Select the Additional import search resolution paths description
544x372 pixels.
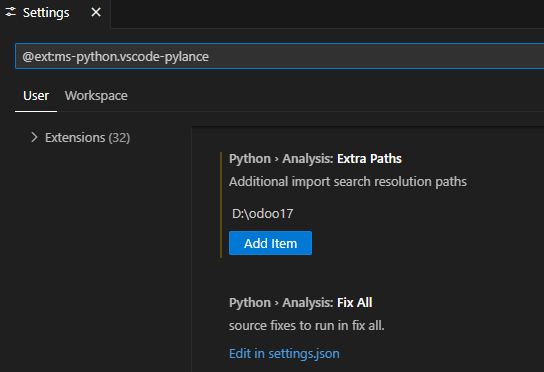pyautogui.click(x=348, y=181)
